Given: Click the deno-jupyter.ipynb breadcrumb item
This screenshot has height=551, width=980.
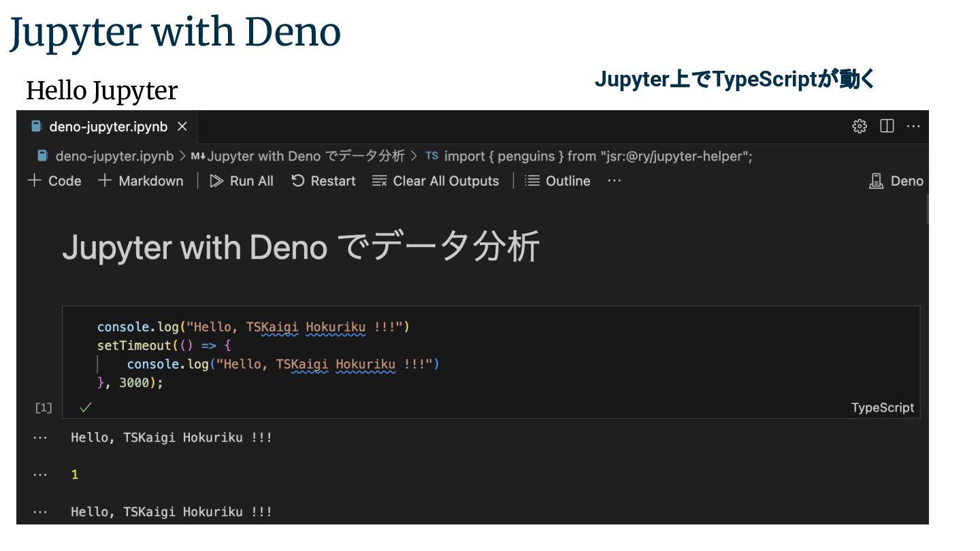Looking at the screenshot, I should pos(114,156).
